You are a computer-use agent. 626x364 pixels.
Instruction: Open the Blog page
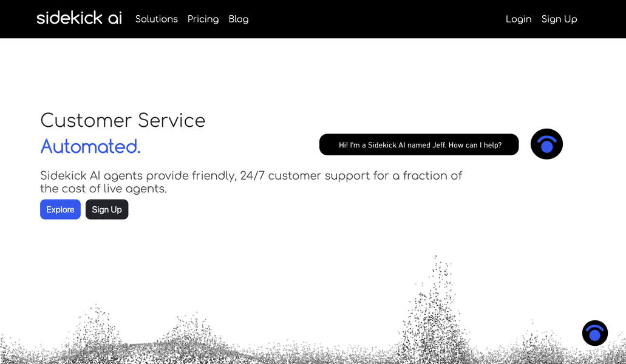point(239,19)
